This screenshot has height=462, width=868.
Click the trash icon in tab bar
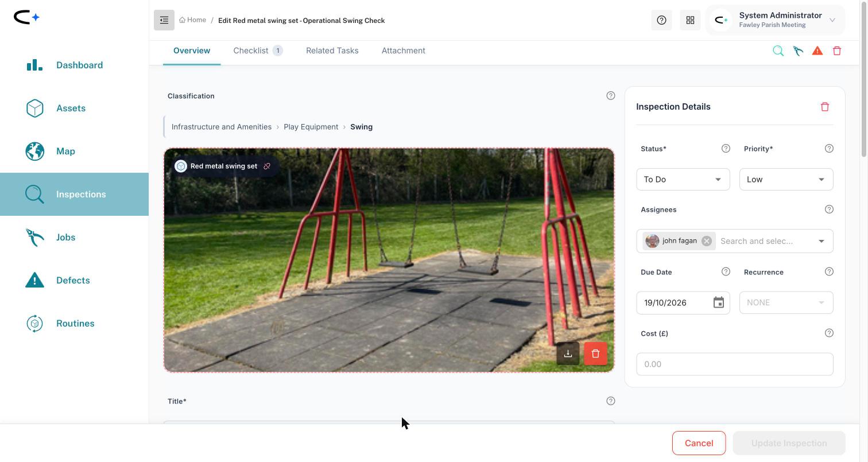coord(837,51)
